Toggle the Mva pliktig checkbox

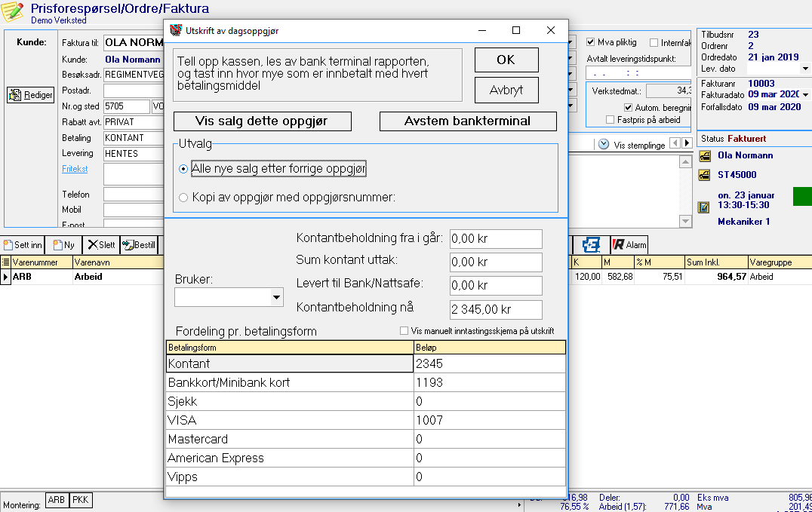coord(590,42)
